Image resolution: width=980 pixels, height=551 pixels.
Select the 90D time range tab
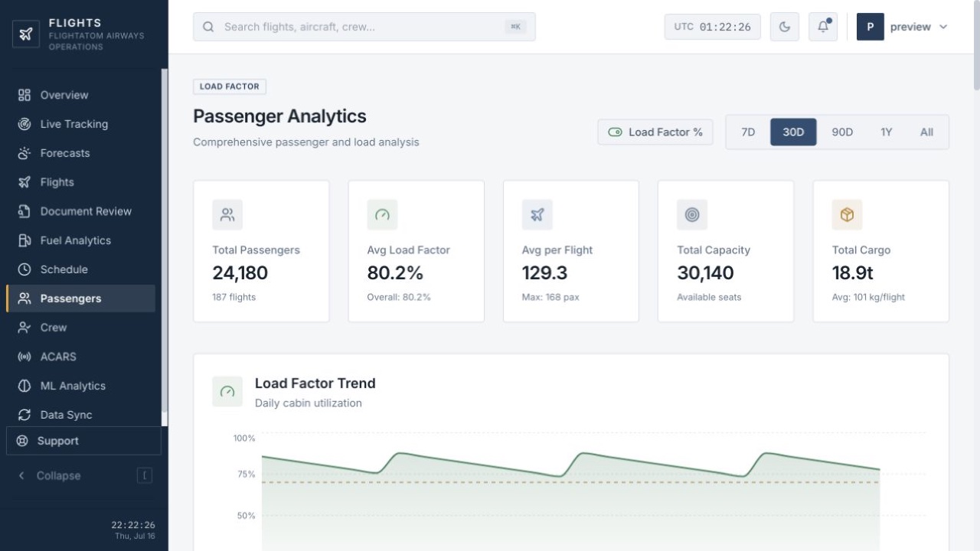coord(842,132)
